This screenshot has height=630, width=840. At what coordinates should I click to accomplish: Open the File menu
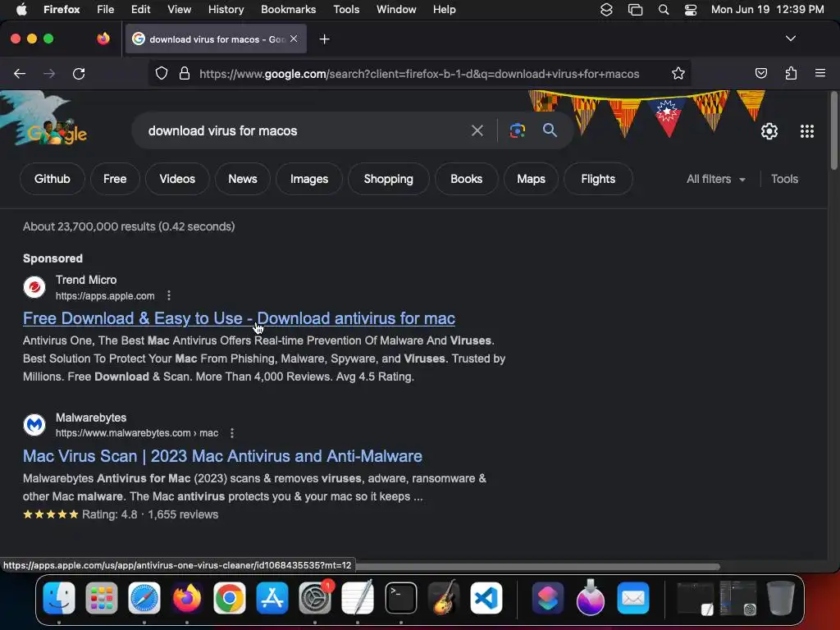(x=105, y=9)
